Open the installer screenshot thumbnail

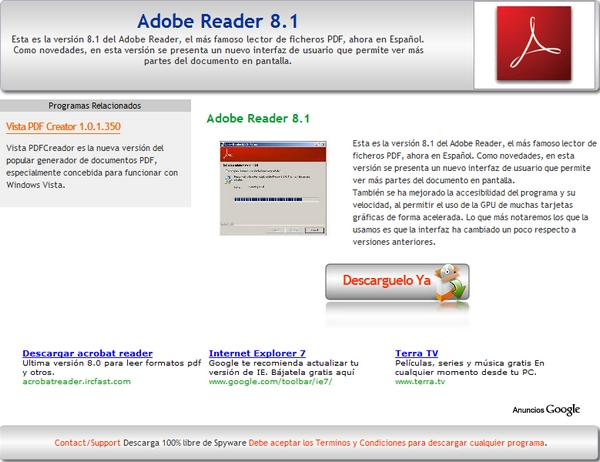tap(273, 188)
